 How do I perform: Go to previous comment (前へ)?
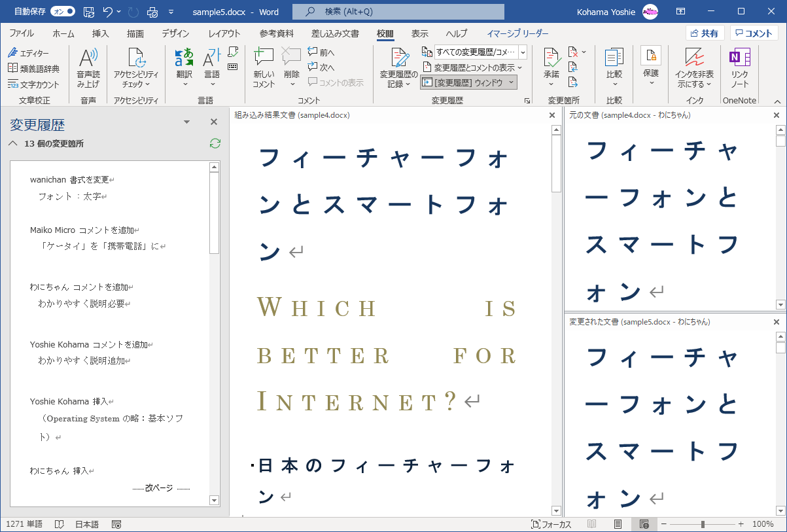pyautogui.click(x=321, y=52)
